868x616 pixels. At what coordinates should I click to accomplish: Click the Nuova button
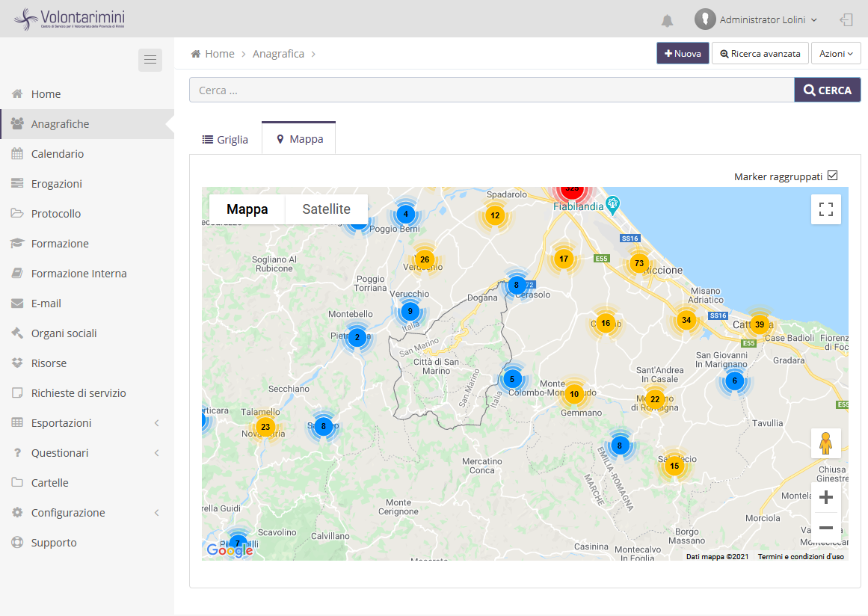pos(683,53)
